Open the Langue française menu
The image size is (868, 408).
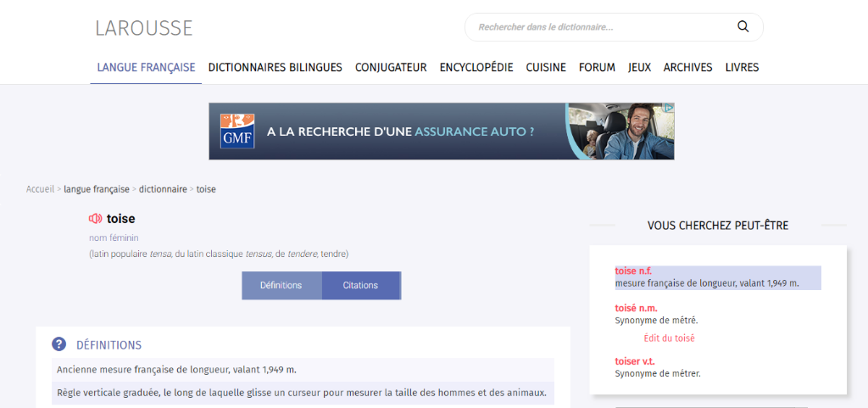pyautogui.click(x=146, y=68)
